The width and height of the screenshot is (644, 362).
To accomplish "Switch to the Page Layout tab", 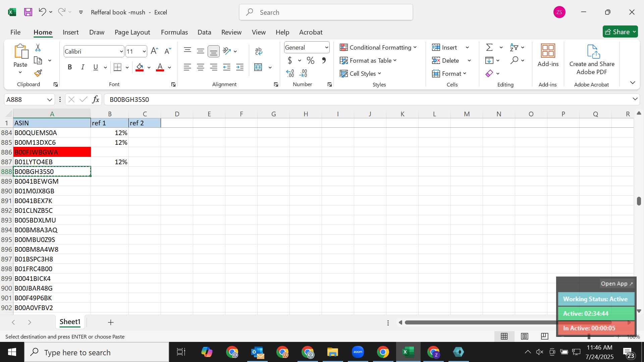I will tap(132, 32).
